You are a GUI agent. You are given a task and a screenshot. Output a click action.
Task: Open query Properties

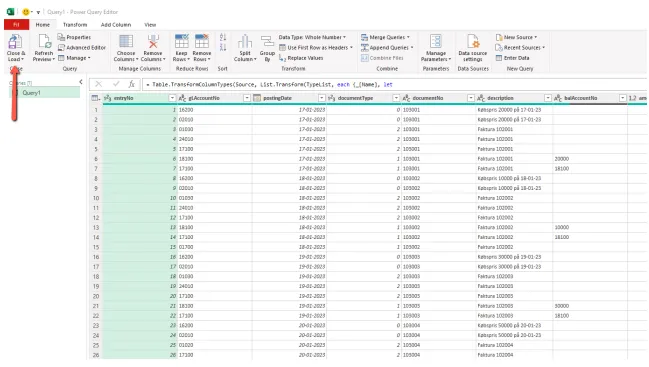pyautogui.click(x=74, y=37)
